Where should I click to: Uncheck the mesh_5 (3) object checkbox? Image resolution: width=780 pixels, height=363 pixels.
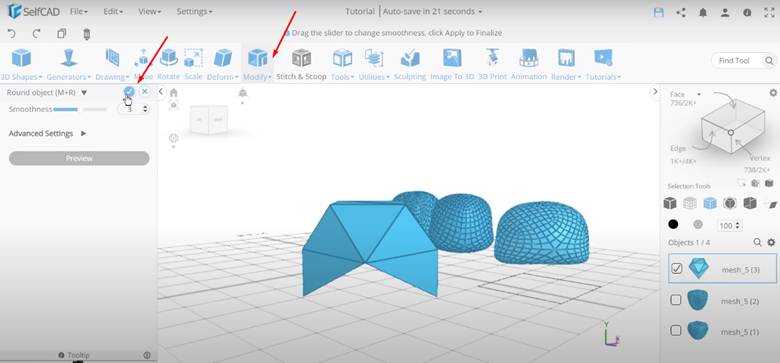(676, 269)
